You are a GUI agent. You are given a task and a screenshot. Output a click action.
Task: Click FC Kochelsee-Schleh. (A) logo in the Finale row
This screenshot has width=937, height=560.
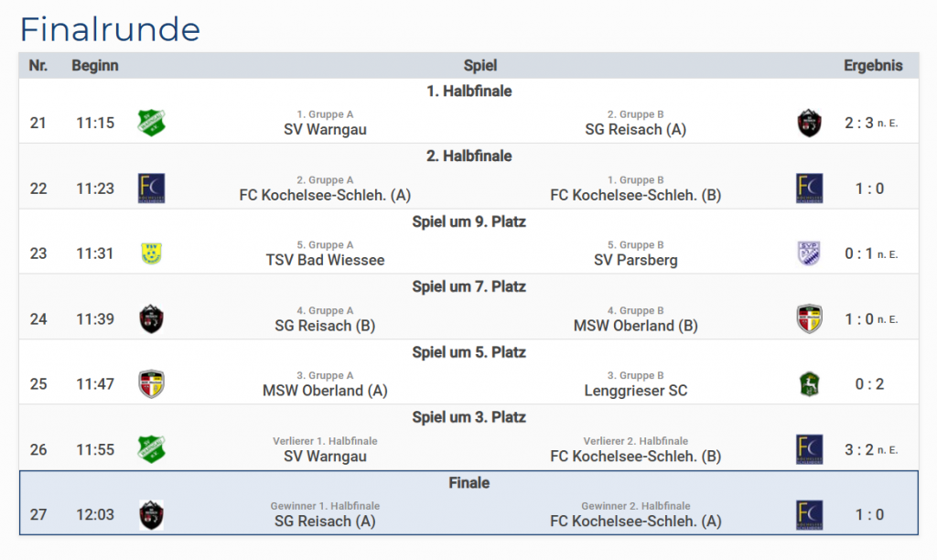coord(809,514)
